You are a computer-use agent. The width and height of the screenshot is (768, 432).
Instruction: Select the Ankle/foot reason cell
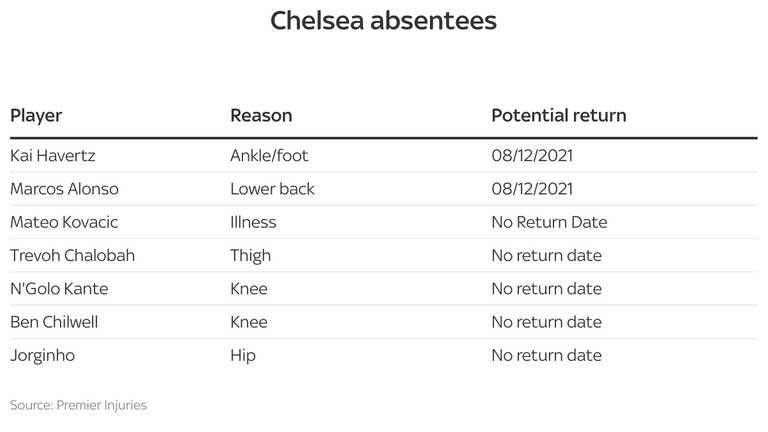coord(269,156)
